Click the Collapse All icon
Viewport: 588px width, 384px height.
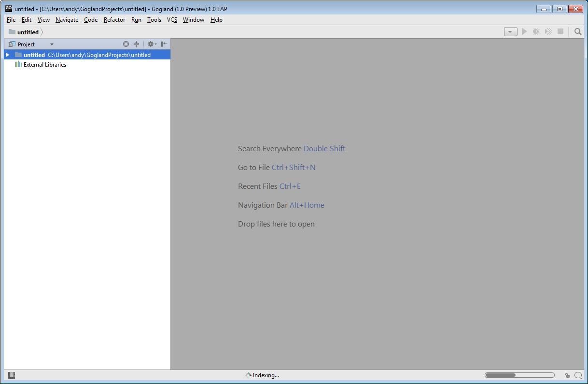pyautogui.click(x=137, y=44)
